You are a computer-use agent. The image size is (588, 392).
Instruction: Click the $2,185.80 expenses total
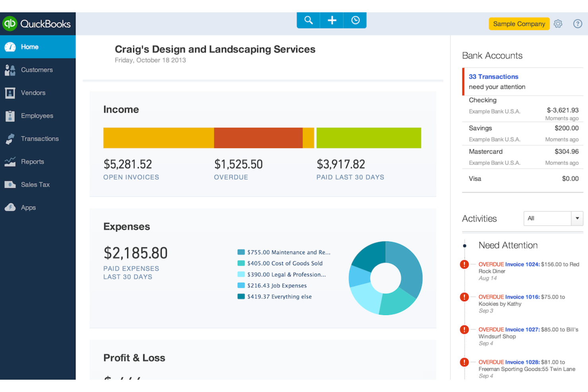click(135, 253)
